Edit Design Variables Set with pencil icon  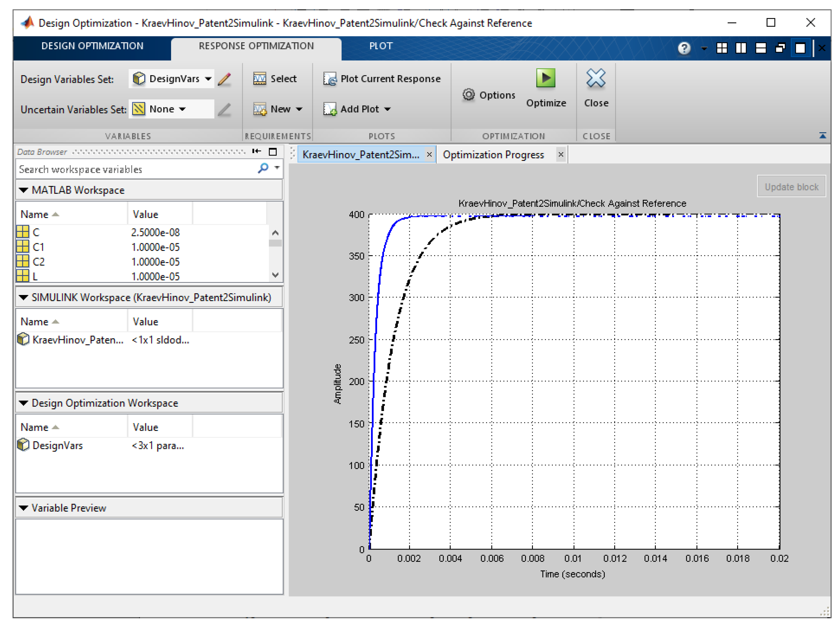pos(224,79)
